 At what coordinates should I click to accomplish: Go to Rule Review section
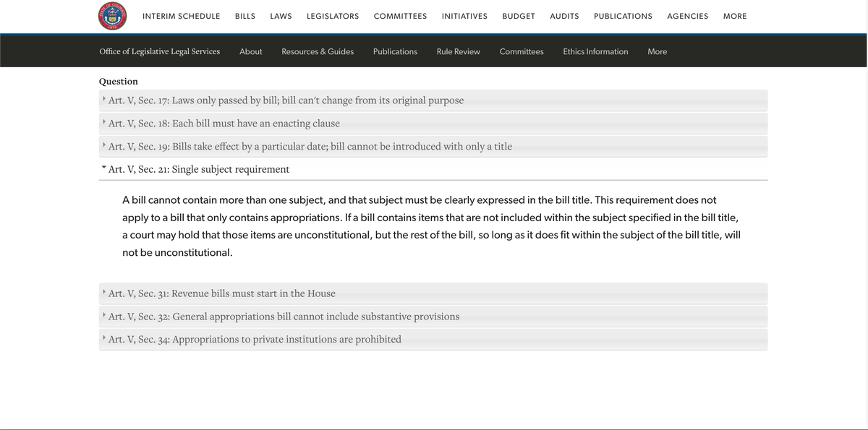click(x=458, y=51)
